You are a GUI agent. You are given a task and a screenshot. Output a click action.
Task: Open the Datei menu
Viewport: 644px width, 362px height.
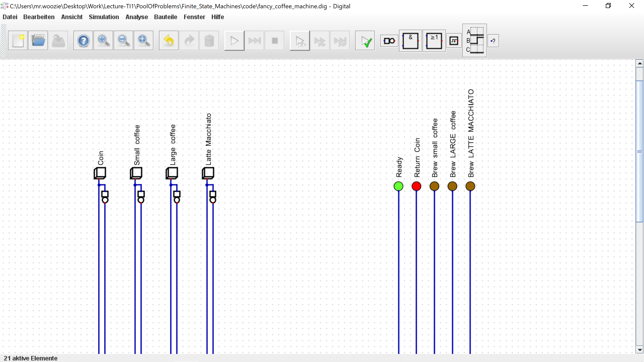10,17
